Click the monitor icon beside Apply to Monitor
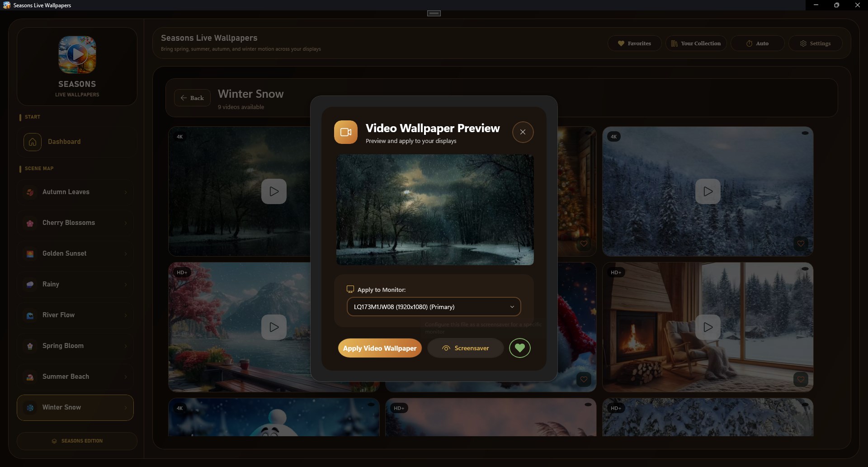 point(350,289)
